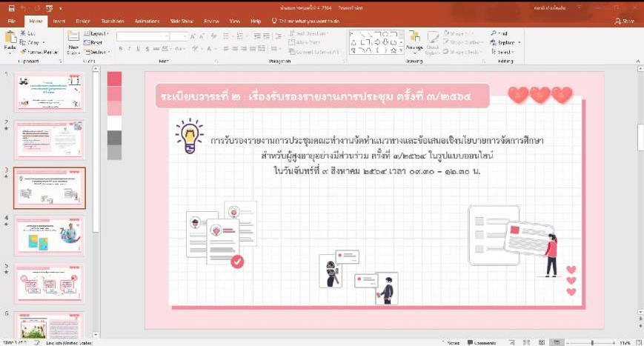This screenshot has width=644, height=346.
Task: Toggle Align Left paragraph alignment
Action: pos(226,49)
